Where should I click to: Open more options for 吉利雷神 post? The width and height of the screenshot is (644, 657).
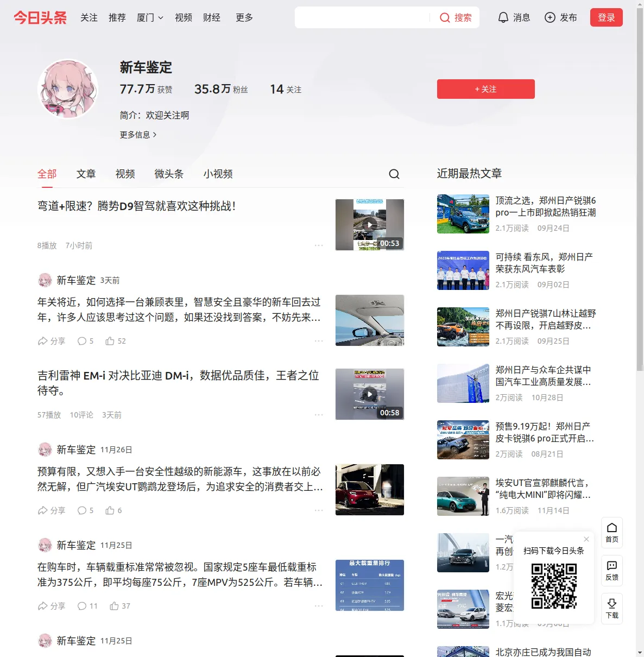click(x=319, y=415)
